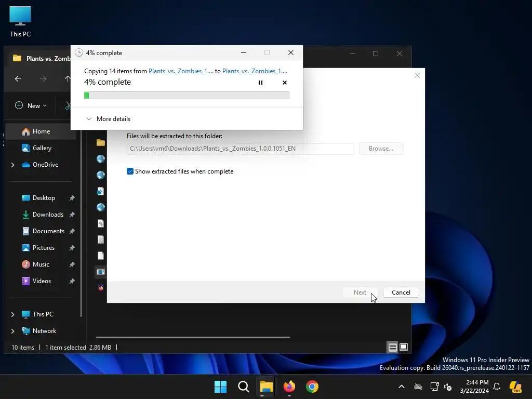Click the muted volume tray icon

click(x=448, y=387)
